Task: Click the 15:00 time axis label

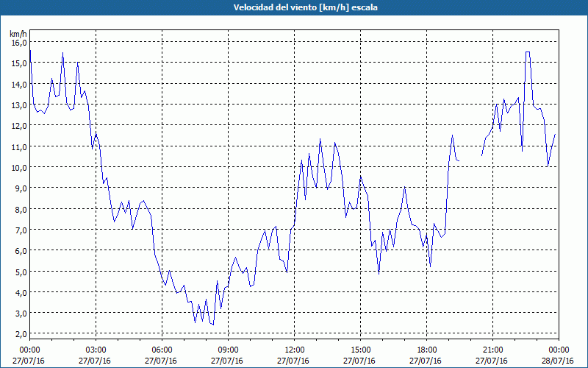Action: click(x=360, y=350)
